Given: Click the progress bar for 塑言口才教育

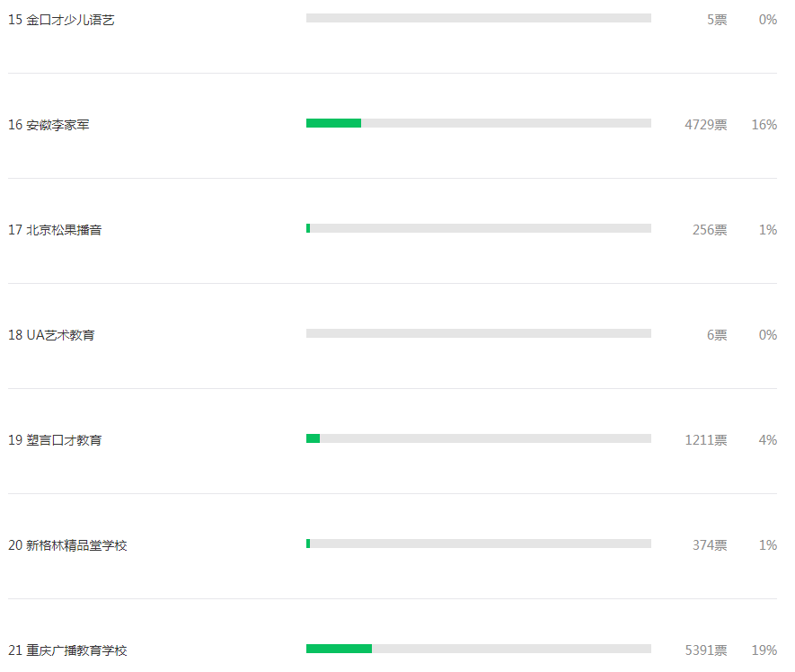Looking at the screenshot, I should tap(479, 438).
